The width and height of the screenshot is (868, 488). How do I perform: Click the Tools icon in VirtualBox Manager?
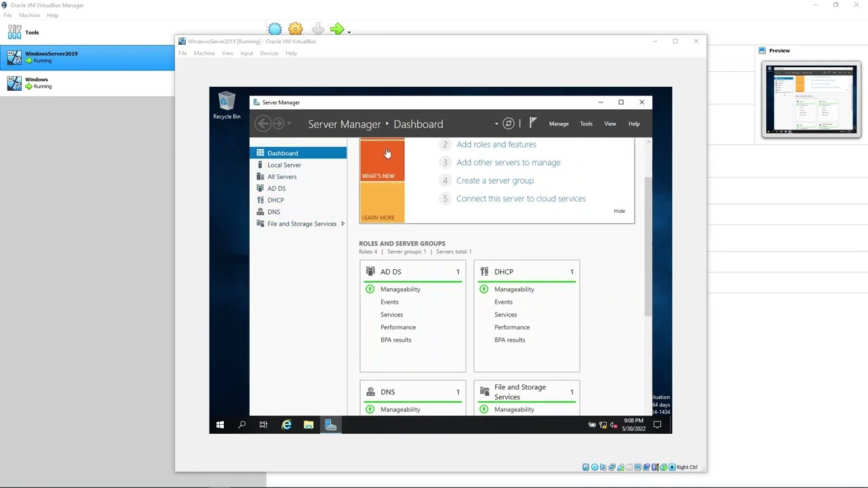pyautogui.click(x=14, y=32)
